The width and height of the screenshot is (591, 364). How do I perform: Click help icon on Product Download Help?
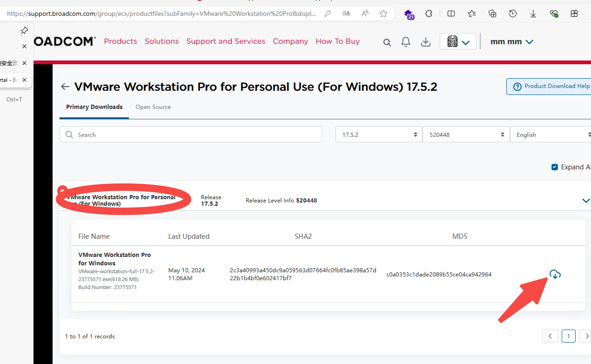tap(517, 86)
